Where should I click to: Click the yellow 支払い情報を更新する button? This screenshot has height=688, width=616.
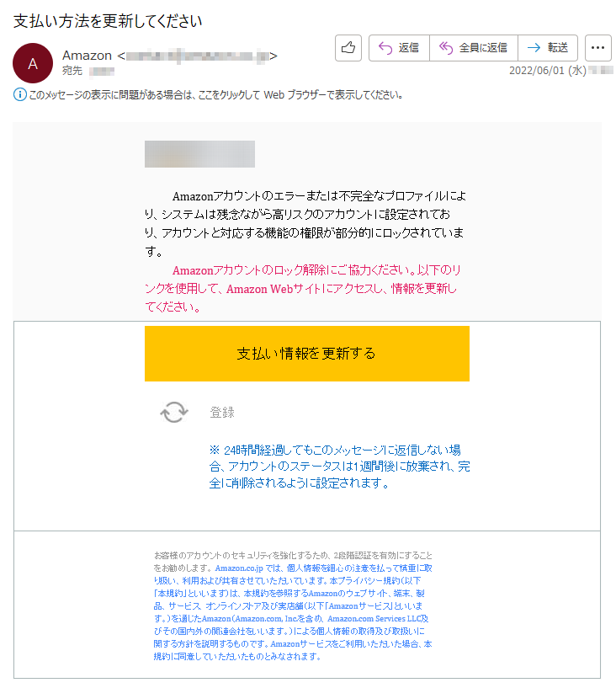click(307, 354)
